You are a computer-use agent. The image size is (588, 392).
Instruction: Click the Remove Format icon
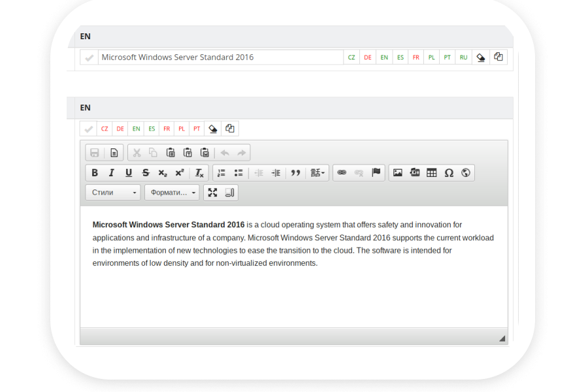coord(199,172)
